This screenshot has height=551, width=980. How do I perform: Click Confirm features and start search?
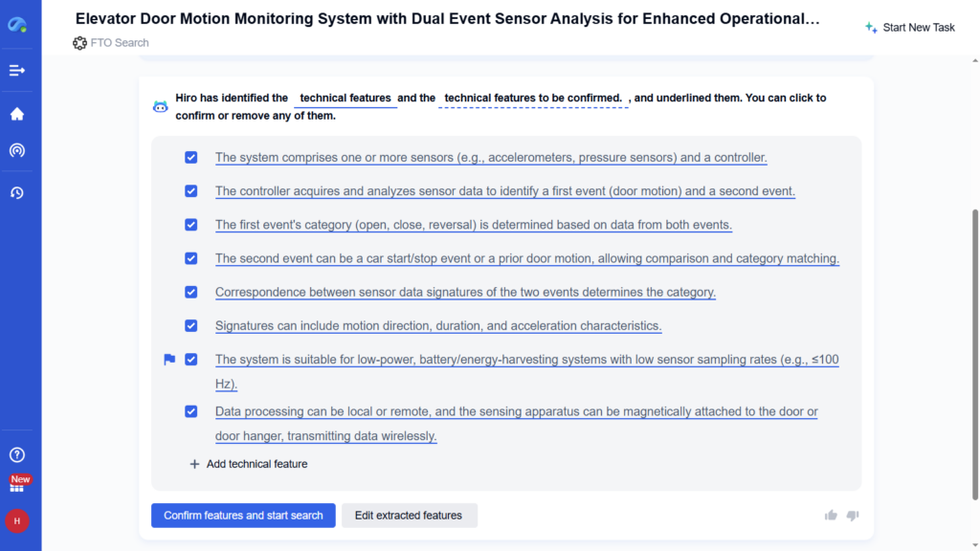pyautogui.click(x=243, y=516)
